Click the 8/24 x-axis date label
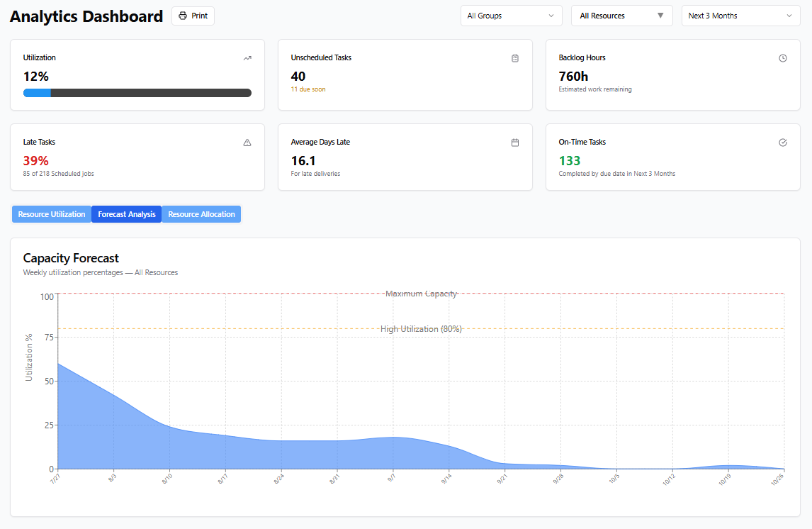 [x=278, y=478]
